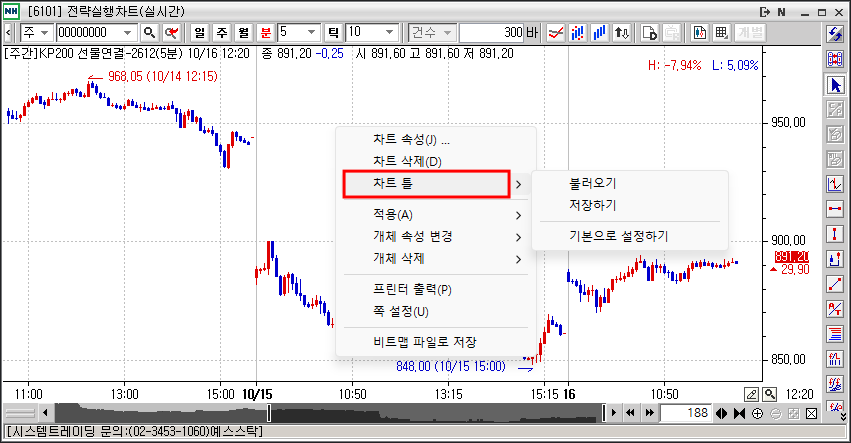This screenshot has height=443, width=851.
Task: Click the logout arrow icon in title bar
Action: point(765,12)
